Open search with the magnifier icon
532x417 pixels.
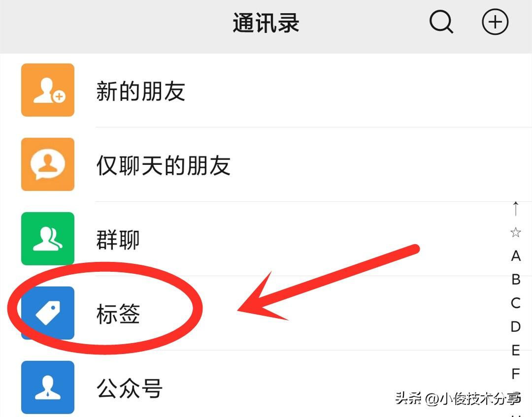pos(441,22)
